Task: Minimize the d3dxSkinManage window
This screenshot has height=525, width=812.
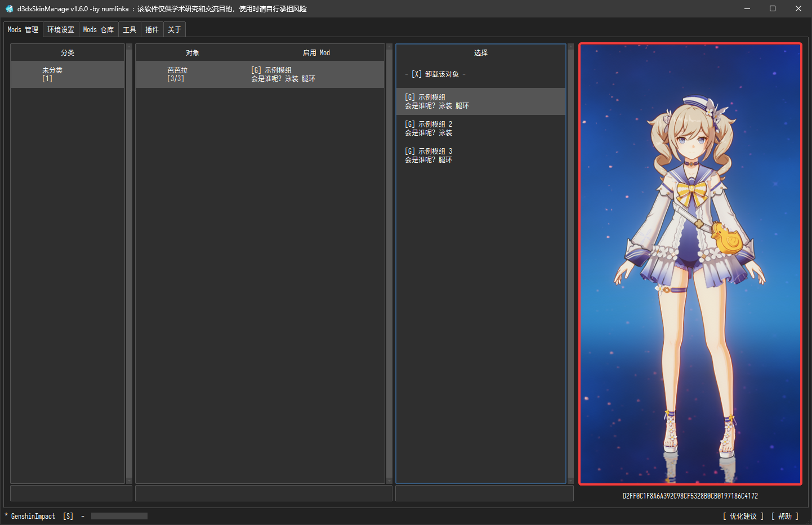Action: [x=747, y=8]
